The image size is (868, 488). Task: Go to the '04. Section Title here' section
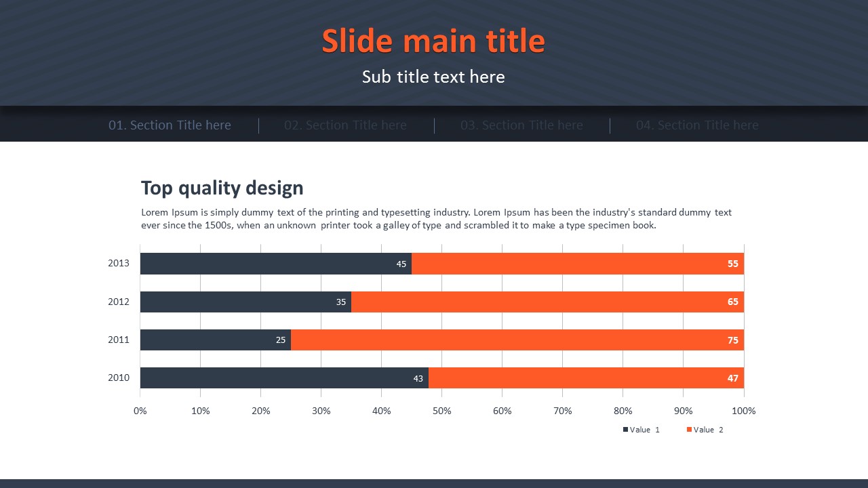(697, 125)
